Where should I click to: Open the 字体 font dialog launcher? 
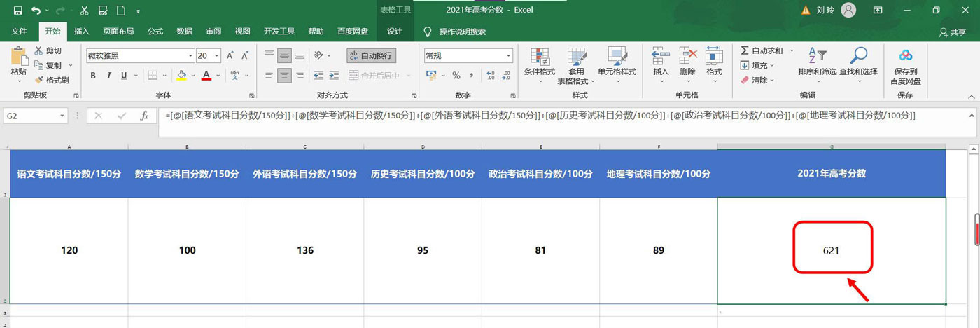coord(252,95)
